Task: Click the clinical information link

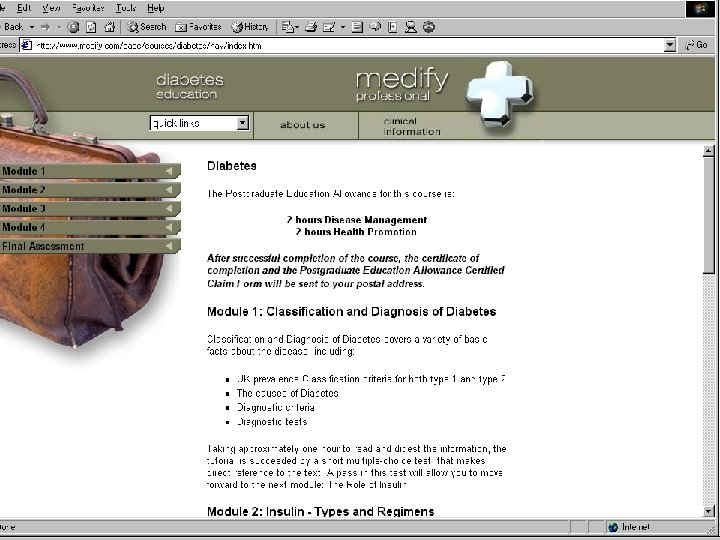Action: click(411, 126)
